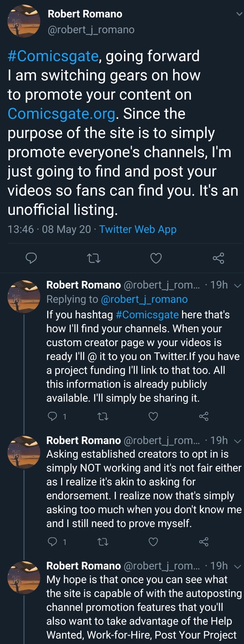Retweet the 'If you hashtag' reply
This screenshot has width=244, height=644.
point(103,417)
